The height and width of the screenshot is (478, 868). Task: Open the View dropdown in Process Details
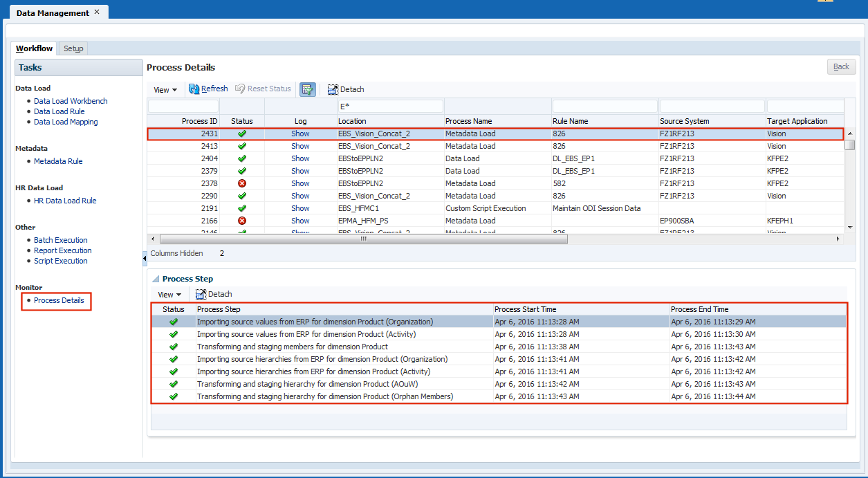coord(165,90)
